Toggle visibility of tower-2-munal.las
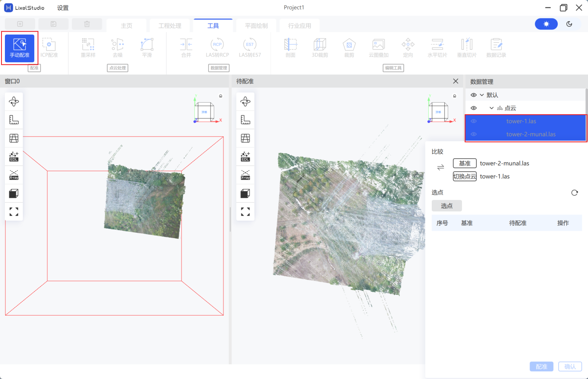The width and height of the screenshot is (588, 379). point(474,134)
